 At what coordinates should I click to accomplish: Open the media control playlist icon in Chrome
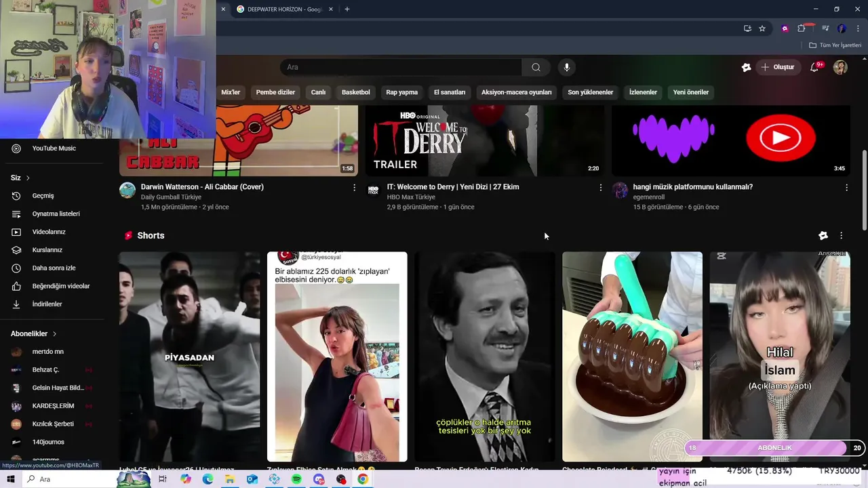coord(825,28)
